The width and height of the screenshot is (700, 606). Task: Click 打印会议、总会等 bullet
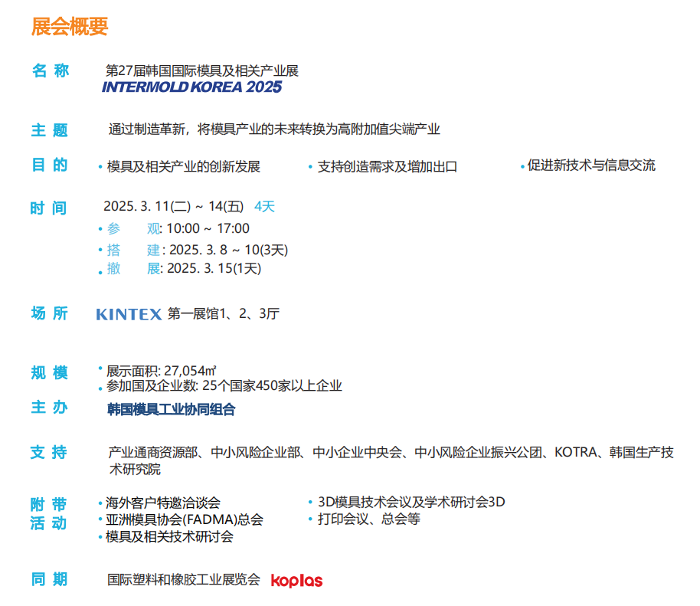click(x=368, y=519)
